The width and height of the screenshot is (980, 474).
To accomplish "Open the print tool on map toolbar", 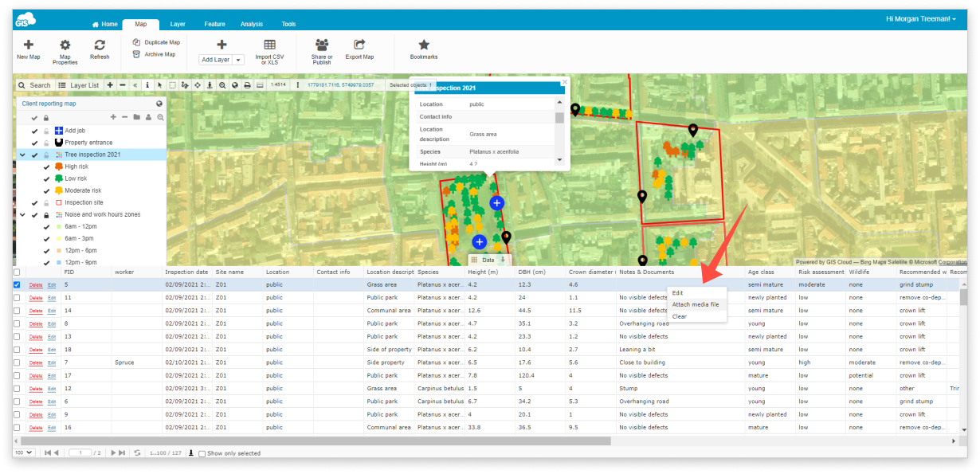I will (246, 84).
